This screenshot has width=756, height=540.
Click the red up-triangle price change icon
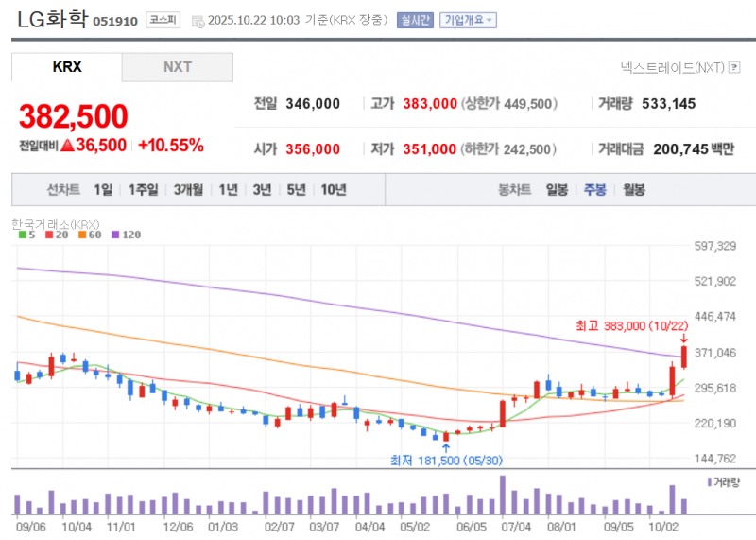click(67, 146)
